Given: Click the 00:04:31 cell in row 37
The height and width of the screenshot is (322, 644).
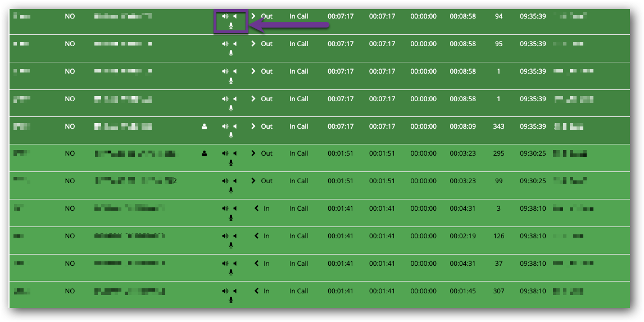Looking at the screenshot, I should pos(463,263).
